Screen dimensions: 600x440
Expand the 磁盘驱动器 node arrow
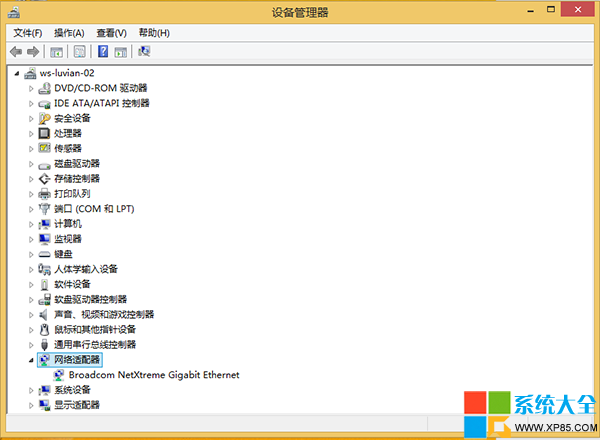pos(31,164)
